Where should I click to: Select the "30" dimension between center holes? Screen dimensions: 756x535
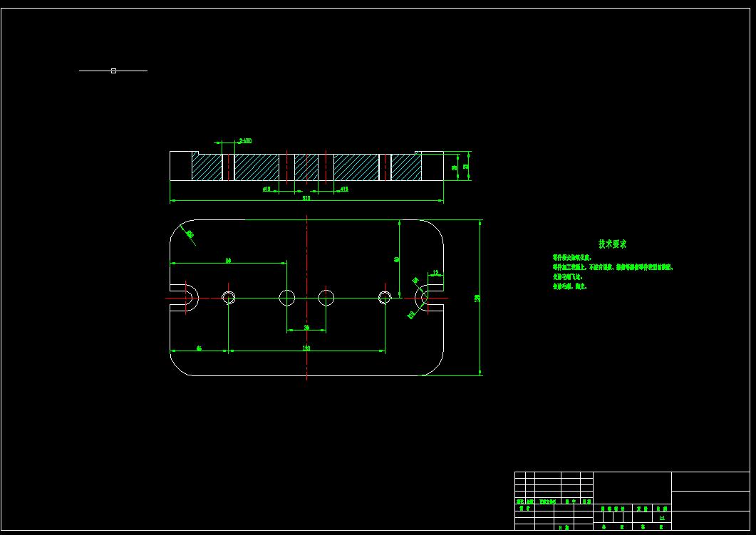coord(306,328)
